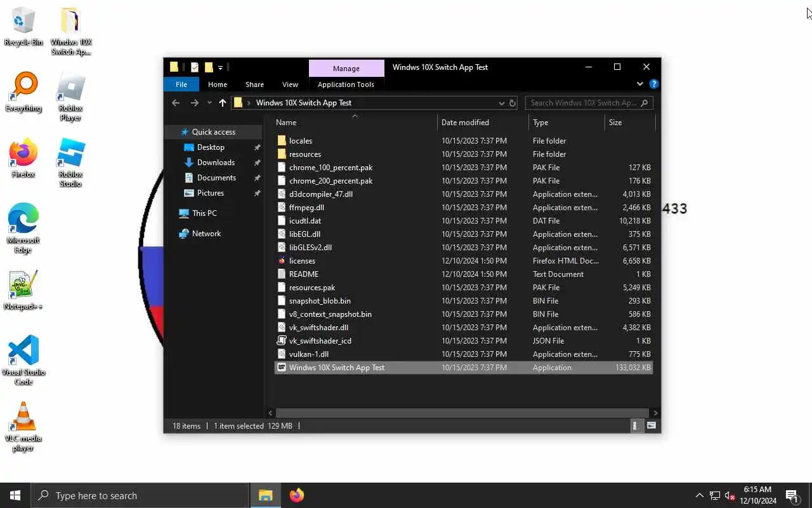812x508 pixels.
Task: Click the network tray icon
Action: coord(715,496)
